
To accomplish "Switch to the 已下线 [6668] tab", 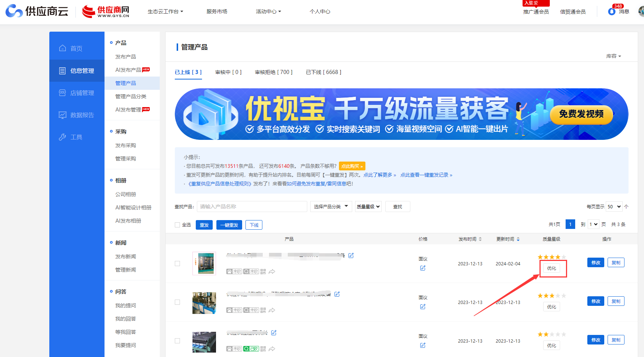I will (x=323, y=72).
